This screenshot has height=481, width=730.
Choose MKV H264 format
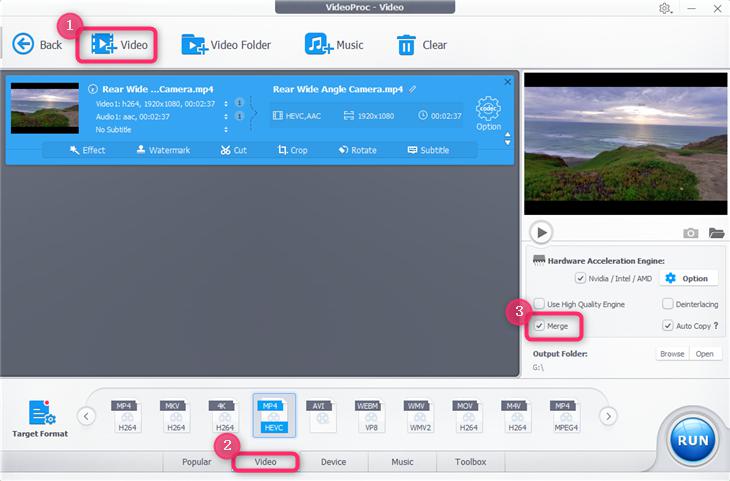[176, 416]
